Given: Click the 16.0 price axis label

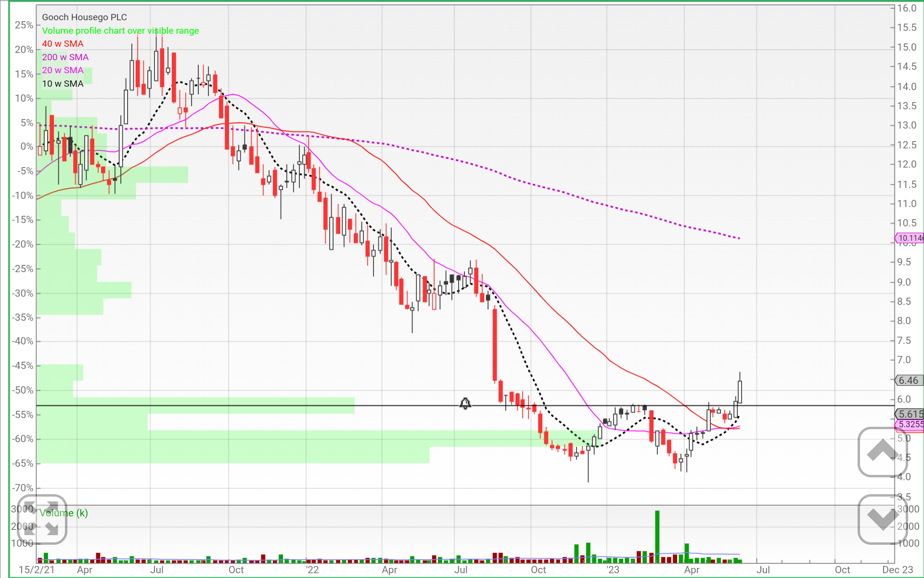Looking at the screenshot, I should pos(906,8).
